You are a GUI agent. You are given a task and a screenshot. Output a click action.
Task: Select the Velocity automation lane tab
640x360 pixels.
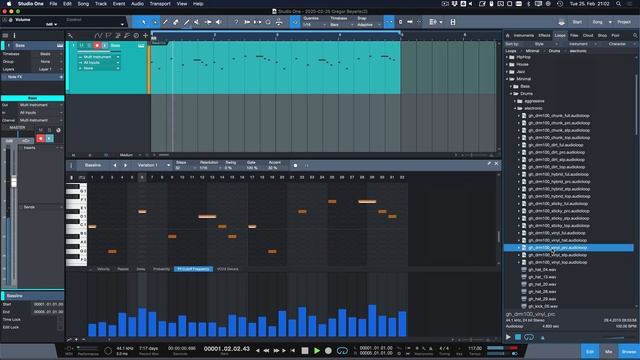[103, 269]
